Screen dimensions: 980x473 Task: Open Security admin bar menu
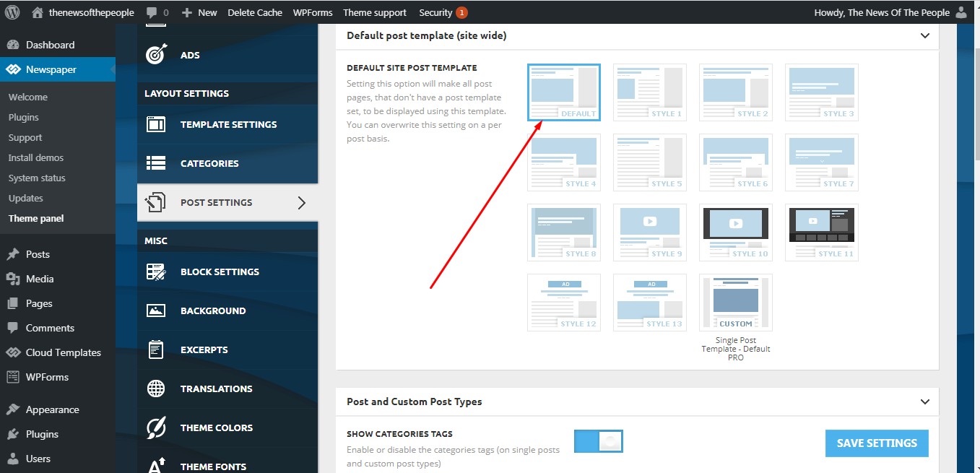(435, 12)
